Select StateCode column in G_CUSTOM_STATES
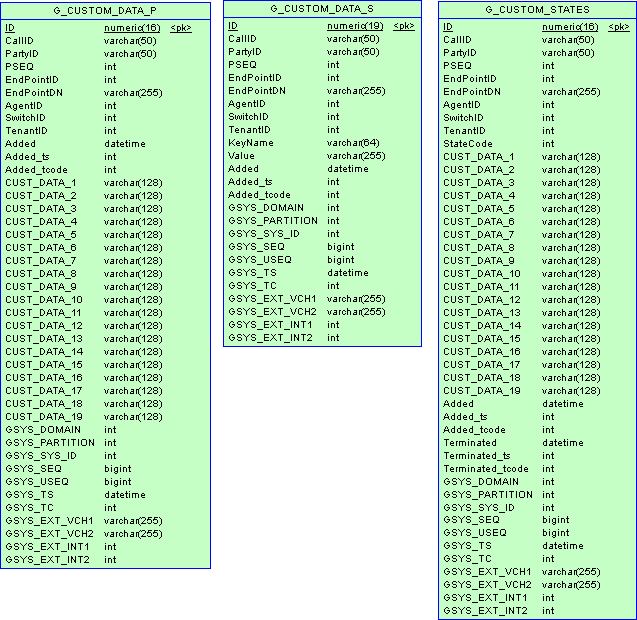The width and height of the screenshot is (637, 620). pos(468,144)
